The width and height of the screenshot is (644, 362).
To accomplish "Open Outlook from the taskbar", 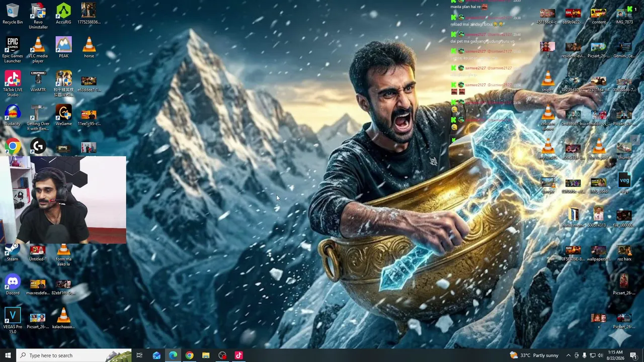I will click(156, 355).
